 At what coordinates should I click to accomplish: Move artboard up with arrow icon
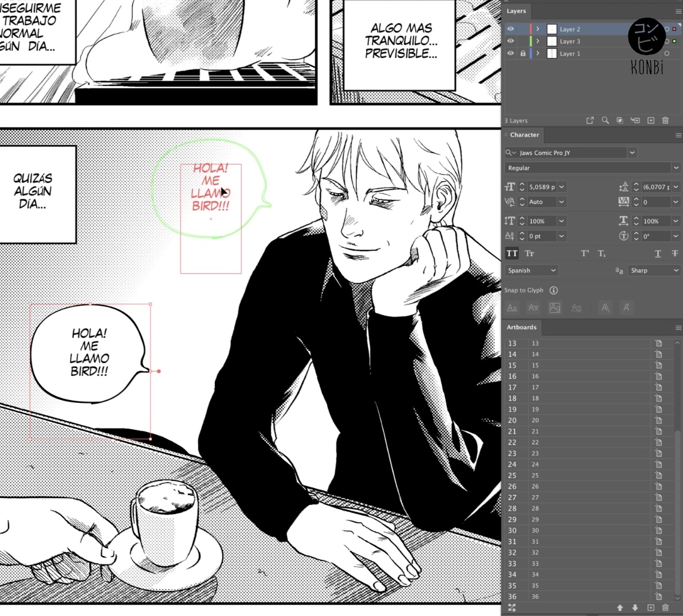(x=619, y=607)
